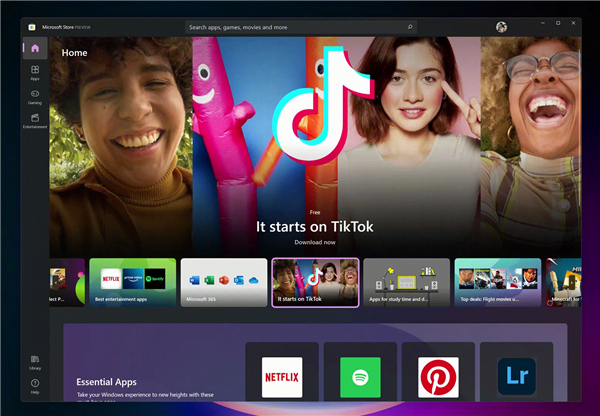Open the Spotify app tile

click(x=360, y=377)
